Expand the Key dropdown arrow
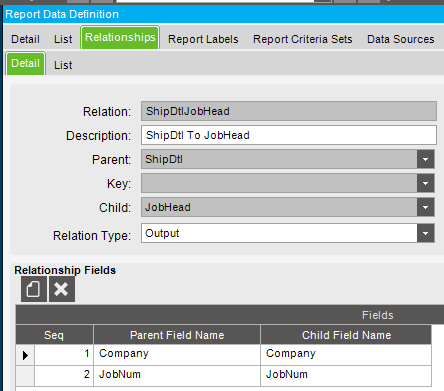Viewport: 444px width, 391px height. pyautogui.click(x=425, y=183)
